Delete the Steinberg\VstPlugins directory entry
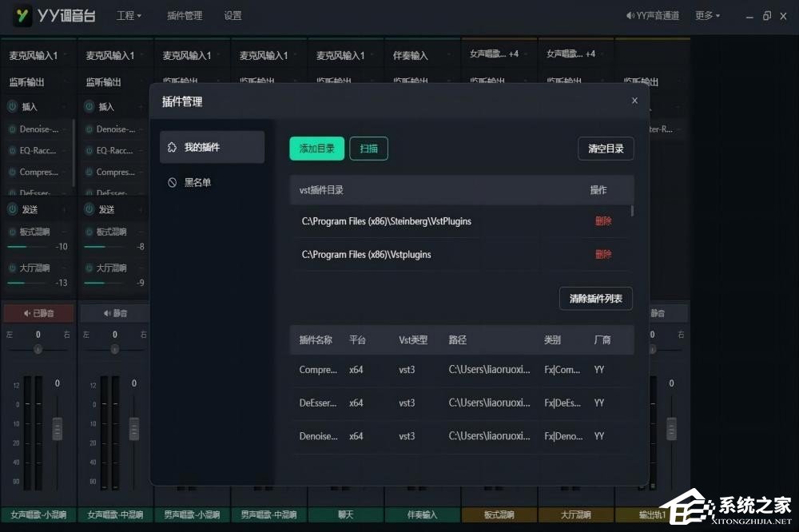The width and height of the screenshot is (799, 532). [x=603, y=221]
